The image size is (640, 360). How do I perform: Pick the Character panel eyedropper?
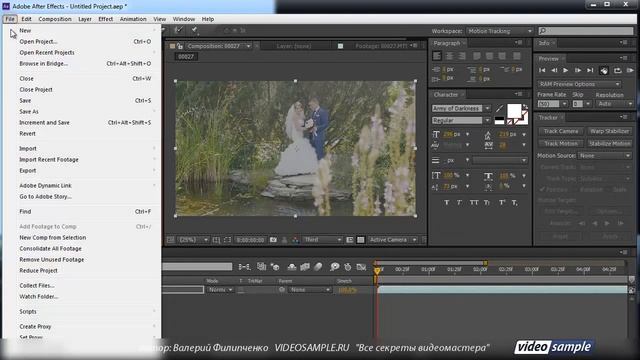(x=499, y=109)
